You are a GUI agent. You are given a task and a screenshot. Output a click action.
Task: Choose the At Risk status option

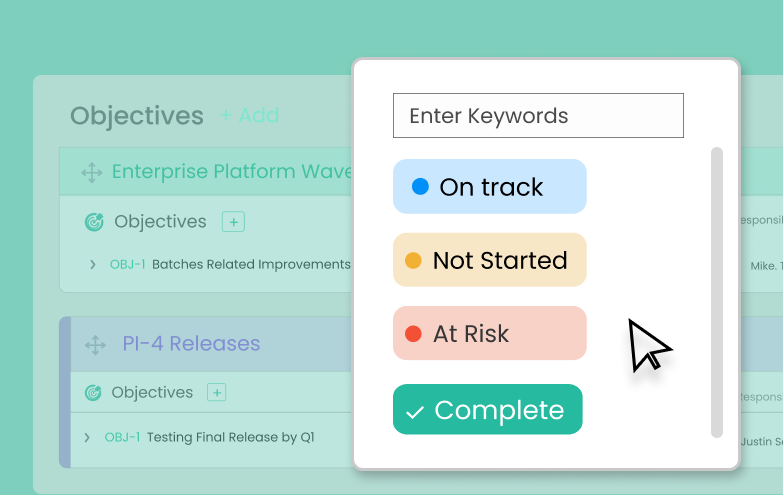489,333
